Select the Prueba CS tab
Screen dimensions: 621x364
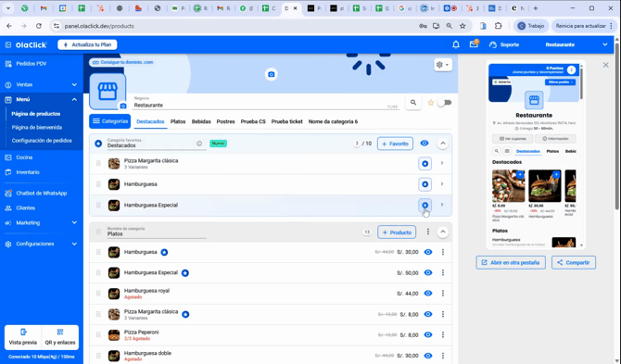click(x=253, y=121)
